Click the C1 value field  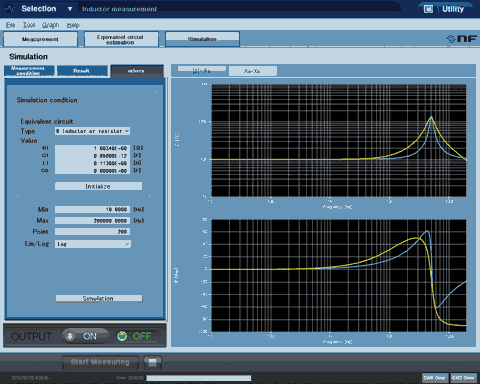click(x=92, y=156)
